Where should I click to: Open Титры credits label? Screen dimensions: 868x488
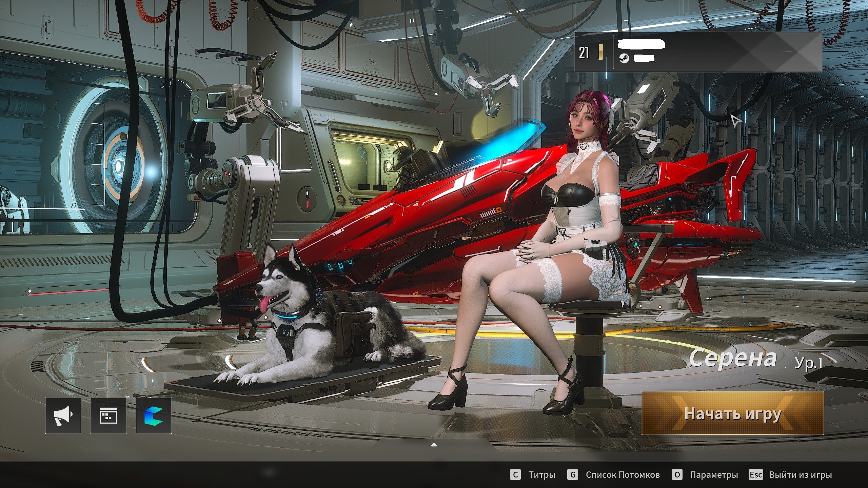(541, 475)
